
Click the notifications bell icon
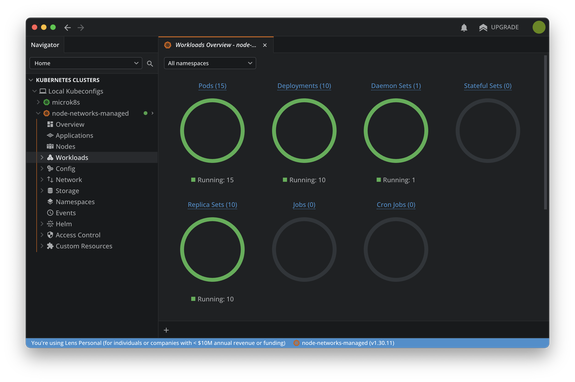[464, 27]
